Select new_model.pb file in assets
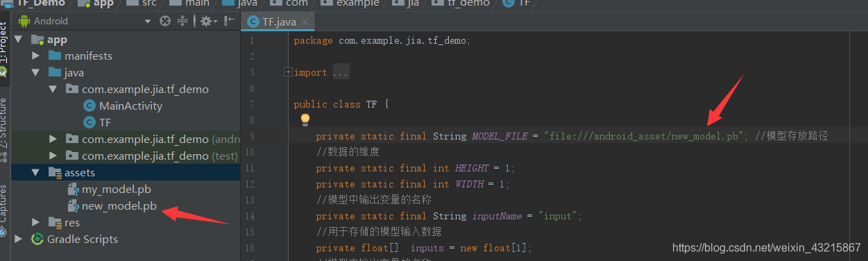The image size is (868, 261). (119, 205)
